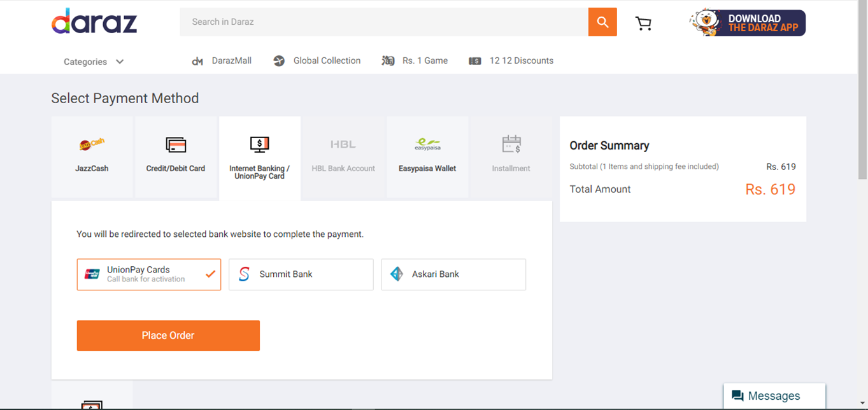Click the Installment calendar icon
Screen dimensions: 868x410
[x=511, y=145]
